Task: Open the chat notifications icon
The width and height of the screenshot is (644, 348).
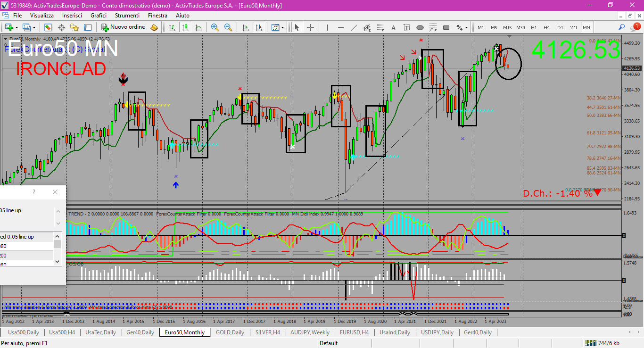Action: tap(636, 27)
